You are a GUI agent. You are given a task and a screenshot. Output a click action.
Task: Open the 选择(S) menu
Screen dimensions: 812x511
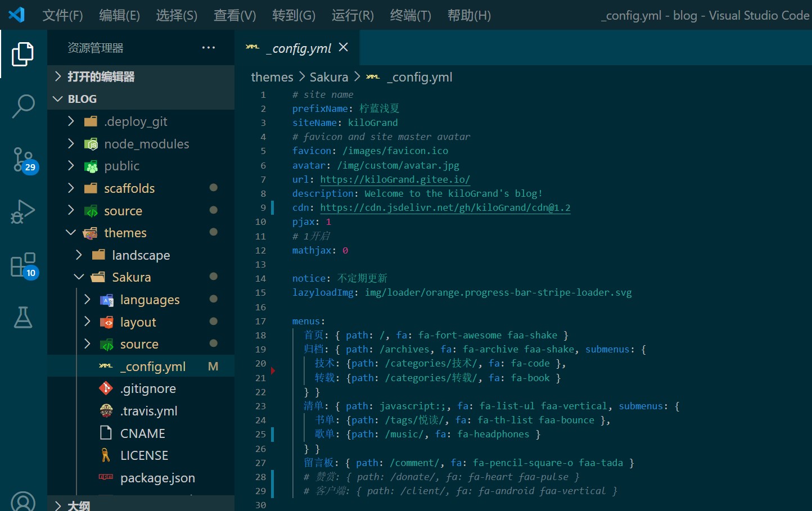(177, 15)
